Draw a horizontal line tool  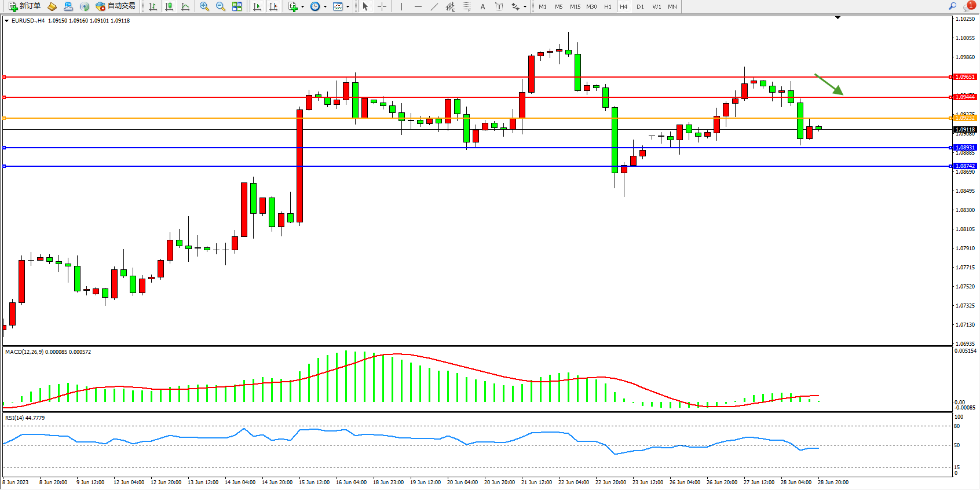418,6
